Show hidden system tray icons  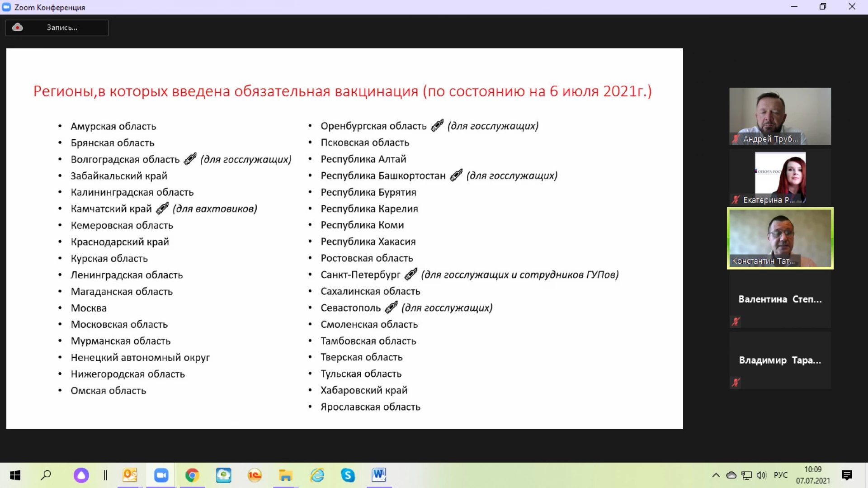pyautogui.click(x=716, y=475)
